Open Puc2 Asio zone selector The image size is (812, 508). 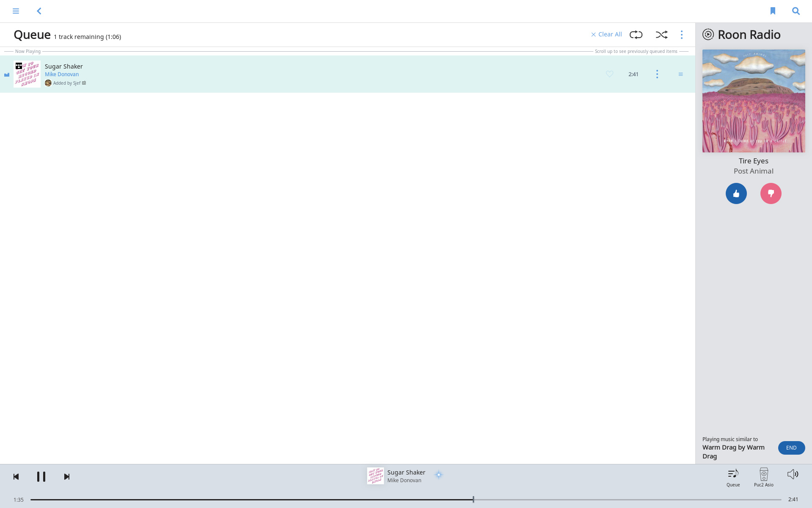(x=763, y=477)
